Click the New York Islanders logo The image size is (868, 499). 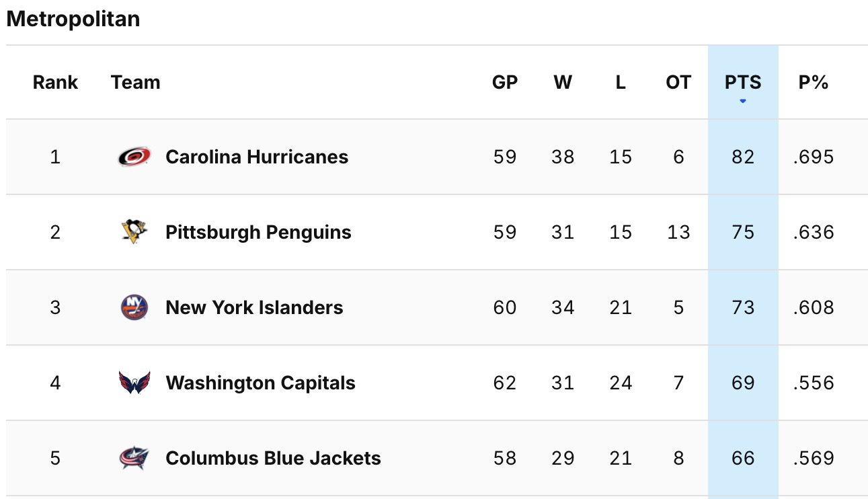tap(134, 307)
